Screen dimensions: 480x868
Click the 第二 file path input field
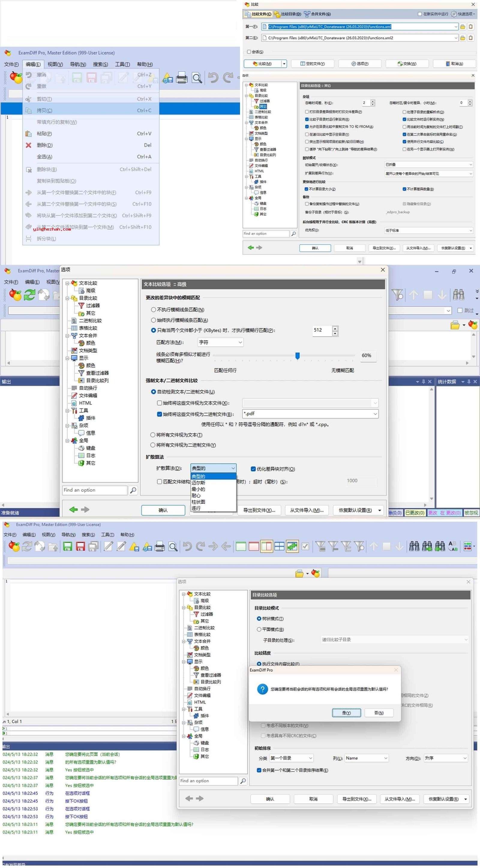pyautogui.click(x=359, y=38)
